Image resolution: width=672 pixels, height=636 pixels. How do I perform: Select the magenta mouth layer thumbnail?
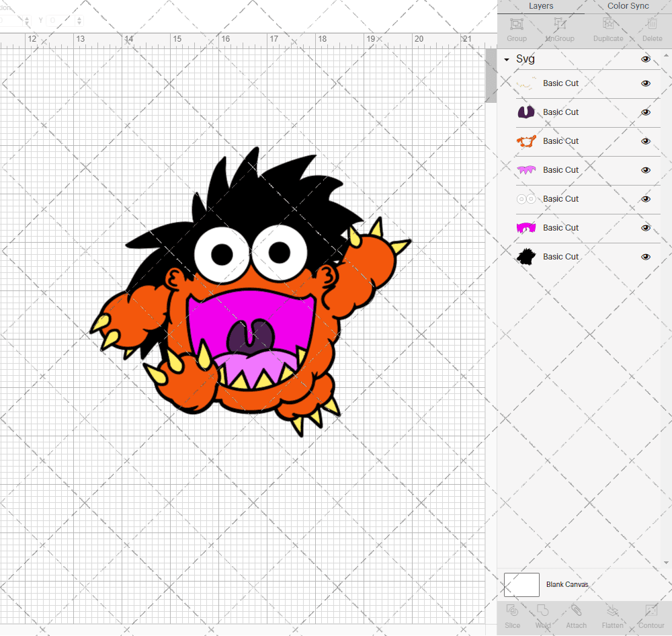click(x=526, y=228)
